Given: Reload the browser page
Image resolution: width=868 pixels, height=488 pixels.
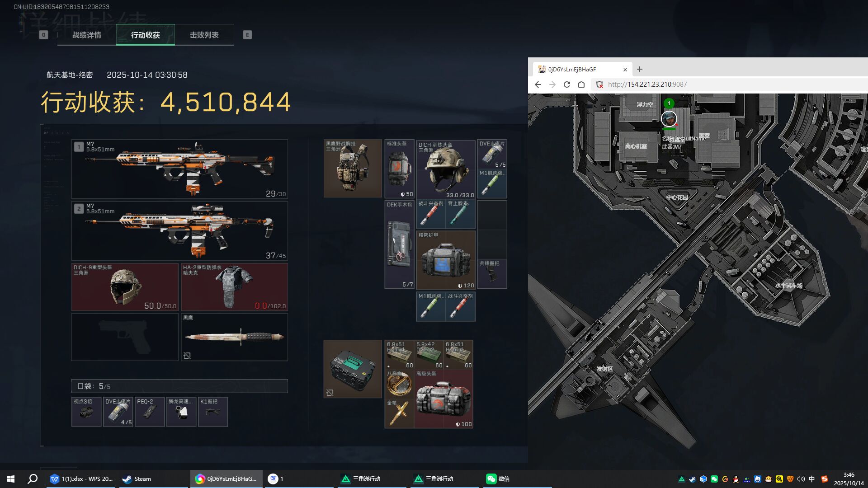Looking at the screenshot, I should pyautogui.click(x=566, y=84).
